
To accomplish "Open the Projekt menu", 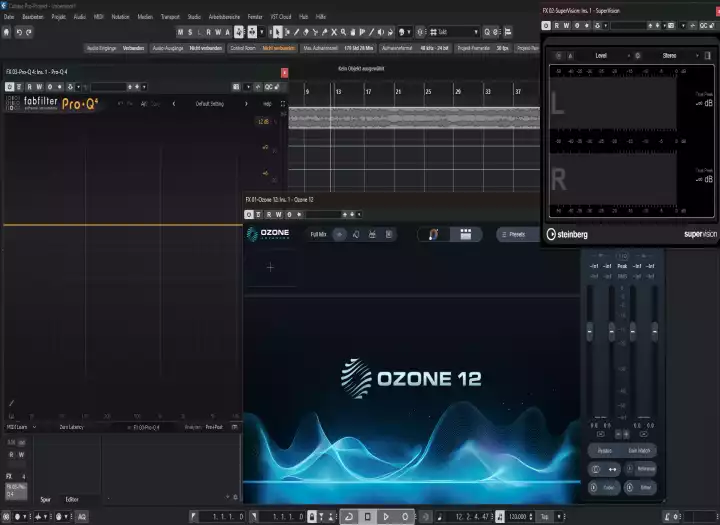I will (x=58, y=17).
